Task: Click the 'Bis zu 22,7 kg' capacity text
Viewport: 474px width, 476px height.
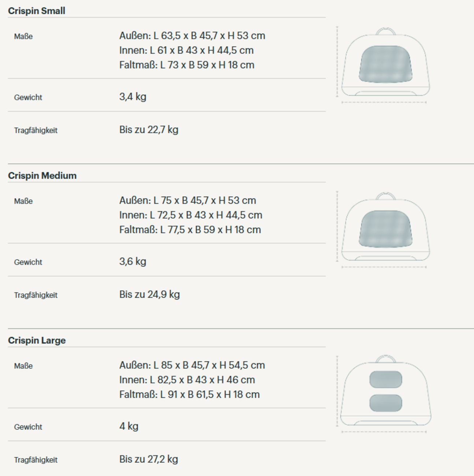Action: (149, 130)
